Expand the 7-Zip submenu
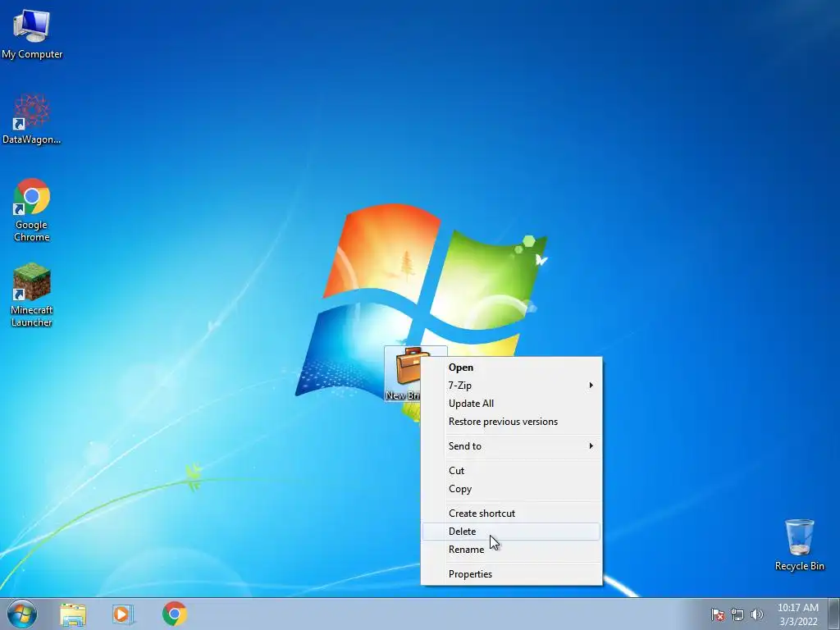This screenshot has height=630, width=840. click(512, 386)
